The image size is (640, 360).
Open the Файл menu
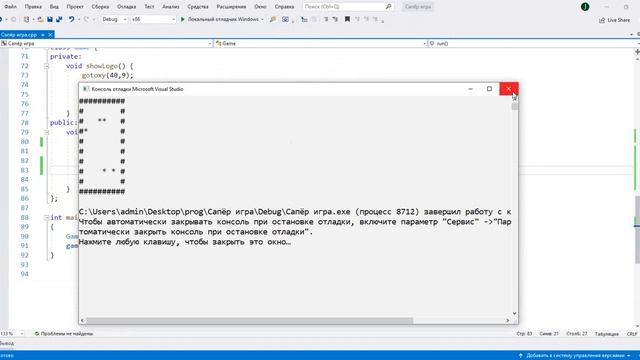click(x=10, y=7)
